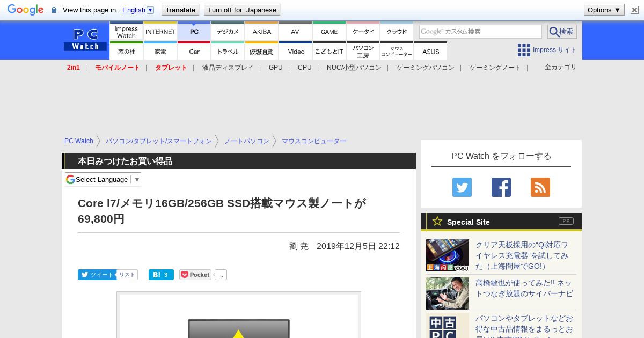Viewport: 644px width, 338px height.
Task: Save article with Pocket button
Action: point(195,275)
